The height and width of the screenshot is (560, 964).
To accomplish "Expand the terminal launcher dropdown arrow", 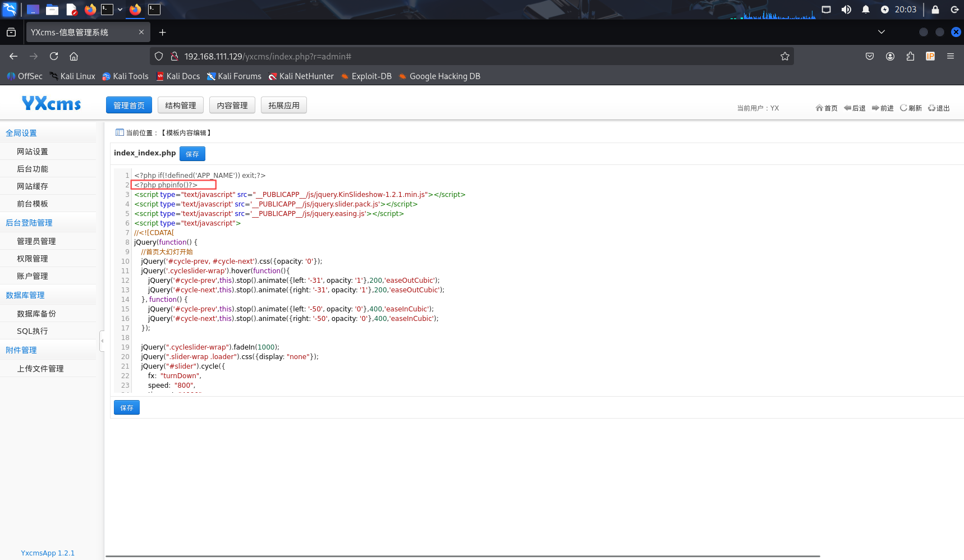I will [x=120, y=10].
